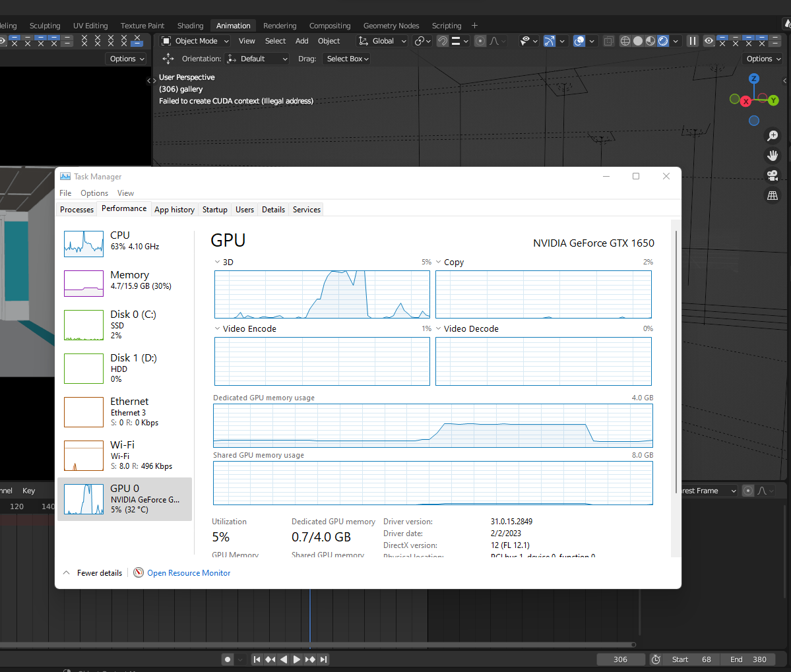Screen dimensions: 791x672
Task: Open the Proportional Editing falloff curve
Action: (x=497, y=41)
